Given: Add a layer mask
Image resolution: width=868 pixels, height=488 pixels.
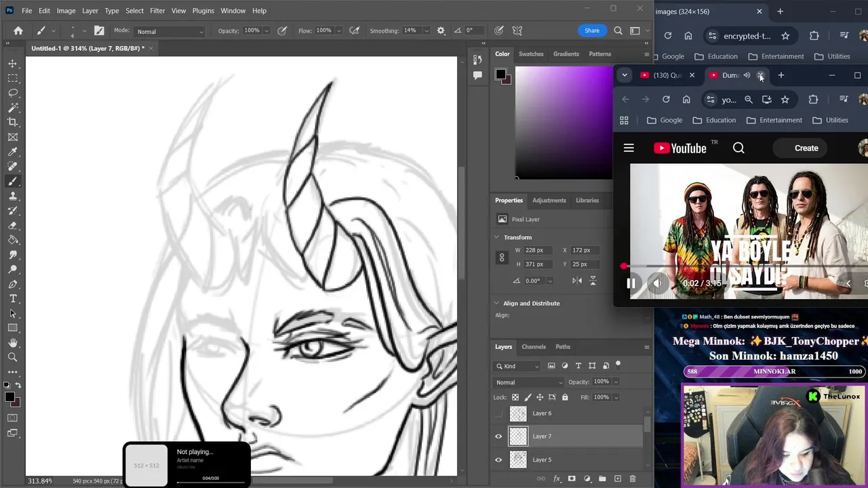Looking at the screenshot, I should click(x=572, y=479).
